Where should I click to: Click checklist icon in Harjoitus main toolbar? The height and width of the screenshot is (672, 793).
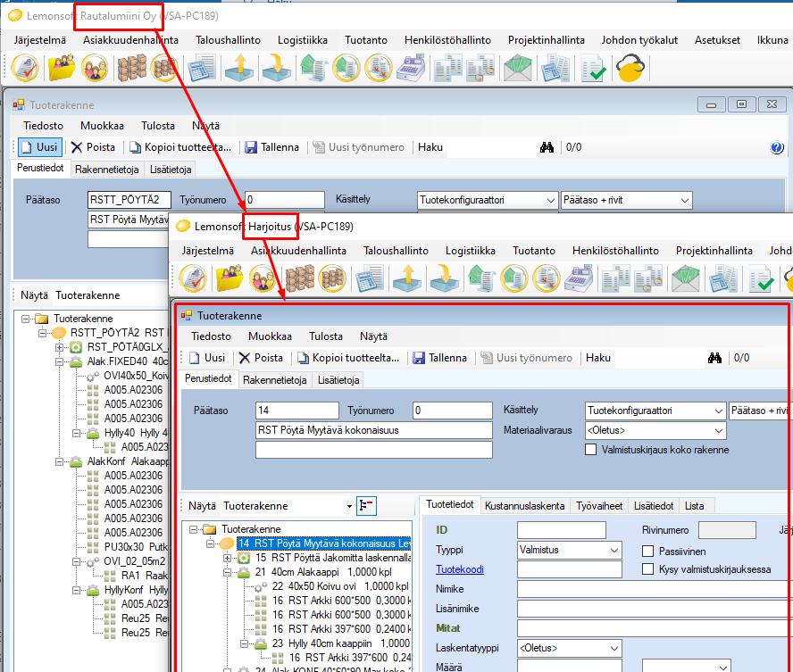point(193,279)
